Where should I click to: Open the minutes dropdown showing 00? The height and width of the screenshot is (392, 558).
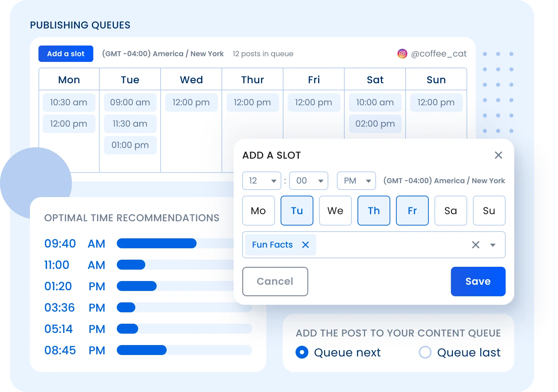tap(308, 181)
